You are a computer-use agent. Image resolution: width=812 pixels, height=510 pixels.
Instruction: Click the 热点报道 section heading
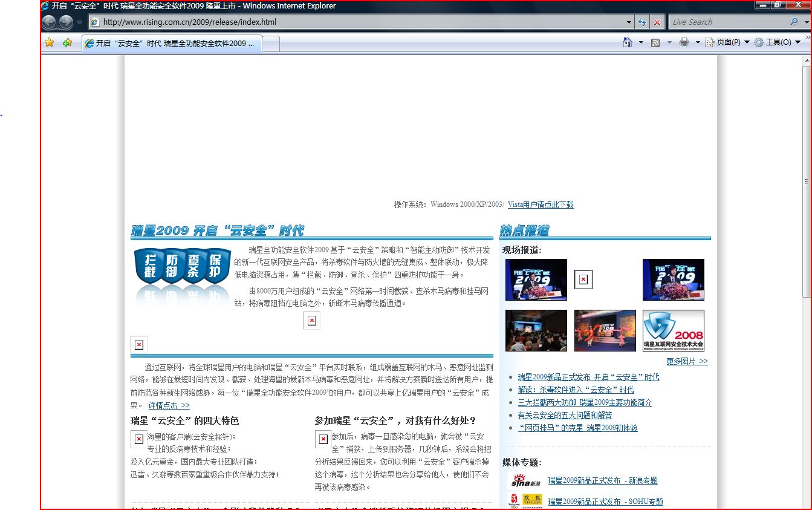[524, 230]
